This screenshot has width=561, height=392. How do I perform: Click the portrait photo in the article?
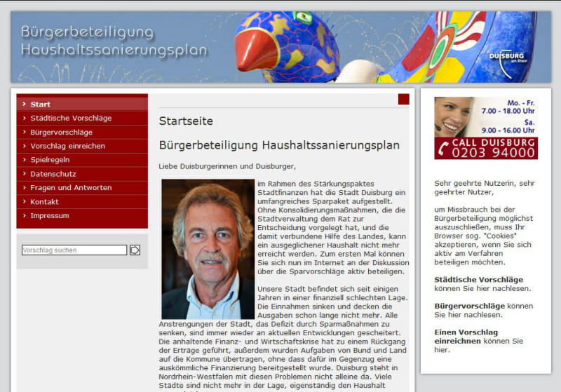208,249
